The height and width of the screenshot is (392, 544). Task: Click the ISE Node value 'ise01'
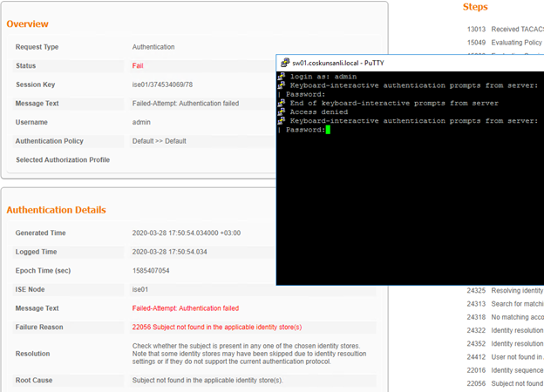coord(139,289)
